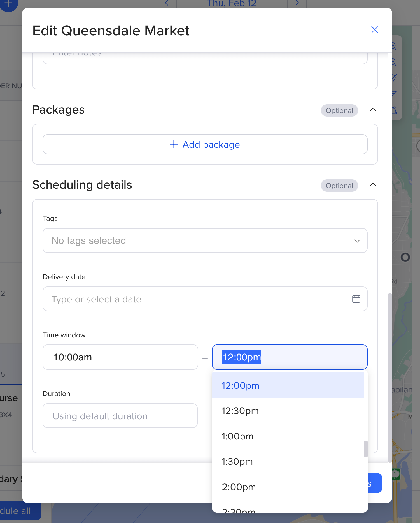
Task: Click the time dropdown scrollbar thumb
Action: click(x=366, y=449)
